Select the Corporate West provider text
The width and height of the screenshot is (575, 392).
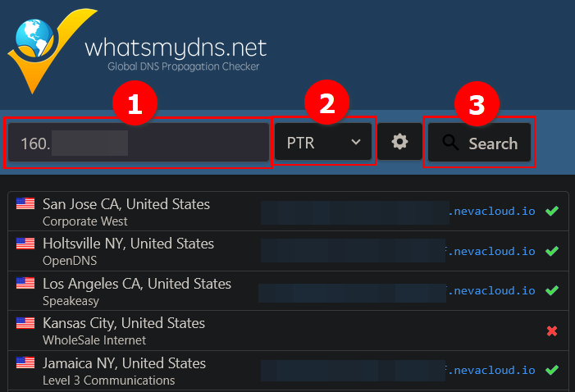[85, 221]
